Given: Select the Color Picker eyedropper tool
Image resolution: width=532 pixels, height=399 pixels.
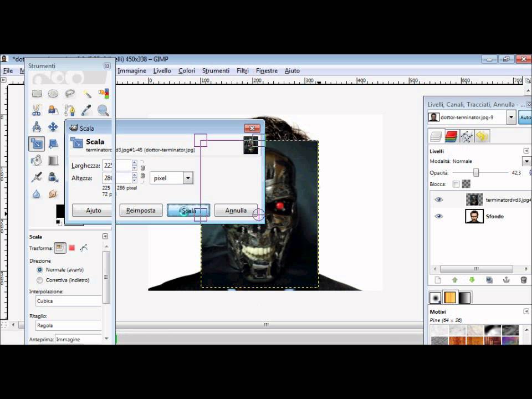Looking at the screenshot, I should [x=87, y=110].
